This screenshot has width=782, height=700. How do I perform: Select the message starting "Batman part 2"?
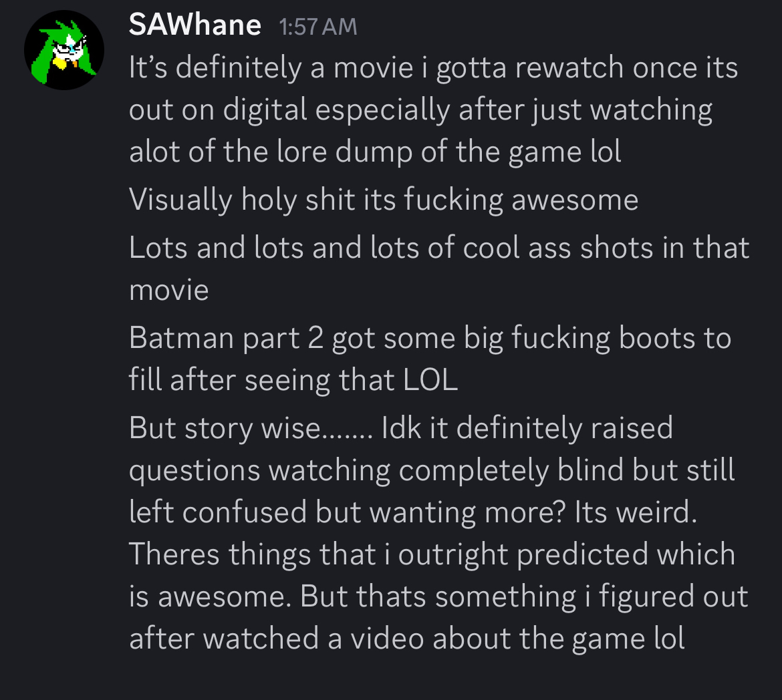coord(429,339)
